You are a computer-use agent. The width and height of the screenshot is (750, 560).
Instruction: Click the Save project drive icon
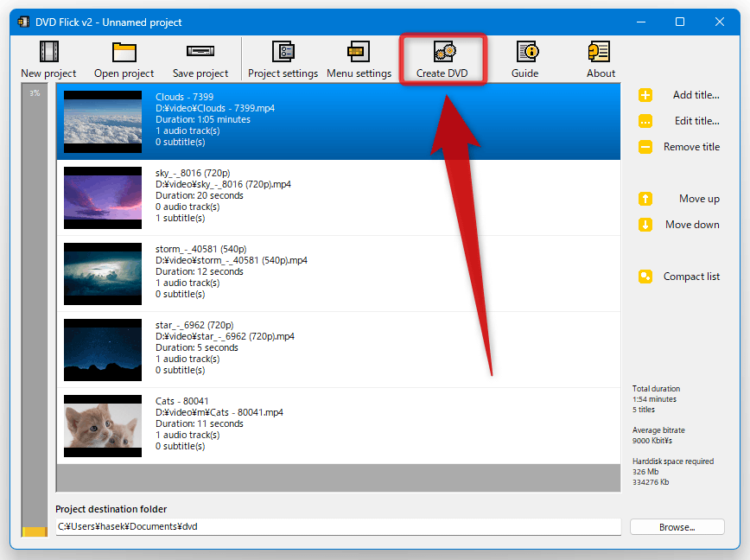point(200,51)
